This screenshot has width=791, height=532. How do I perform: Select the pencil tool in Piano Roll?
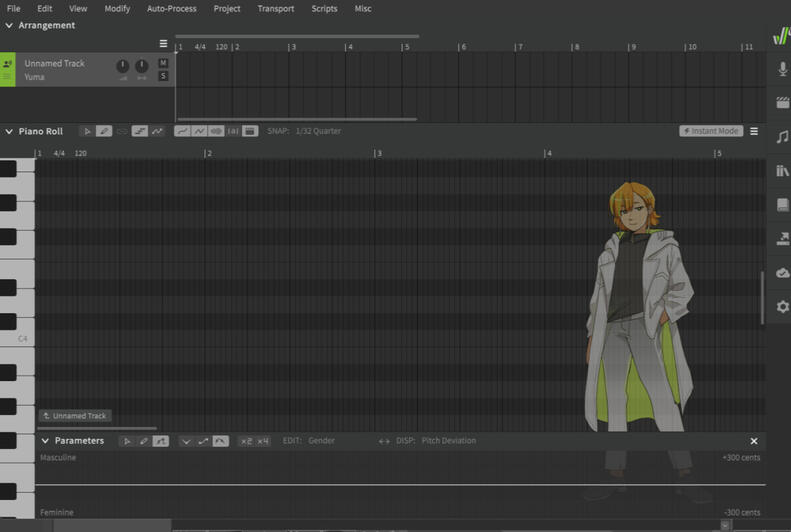(104, 131)
